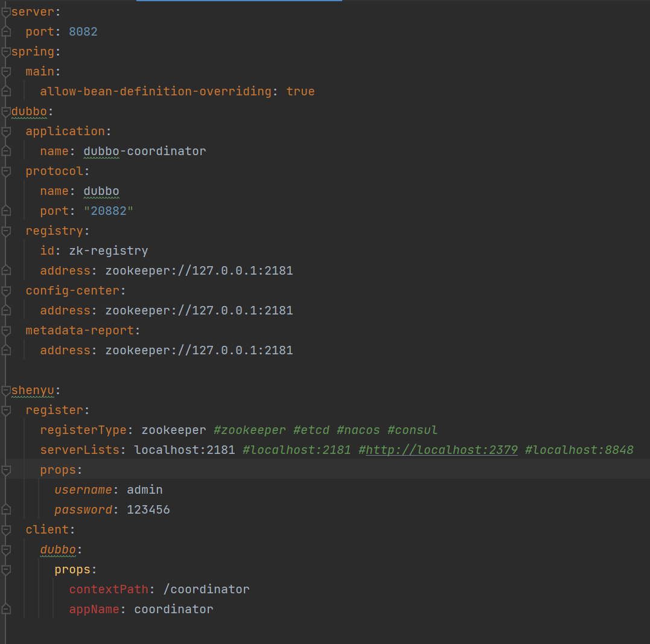
Task: Collapse the shenyu block fold marker
Action: [x=6, y=391]
